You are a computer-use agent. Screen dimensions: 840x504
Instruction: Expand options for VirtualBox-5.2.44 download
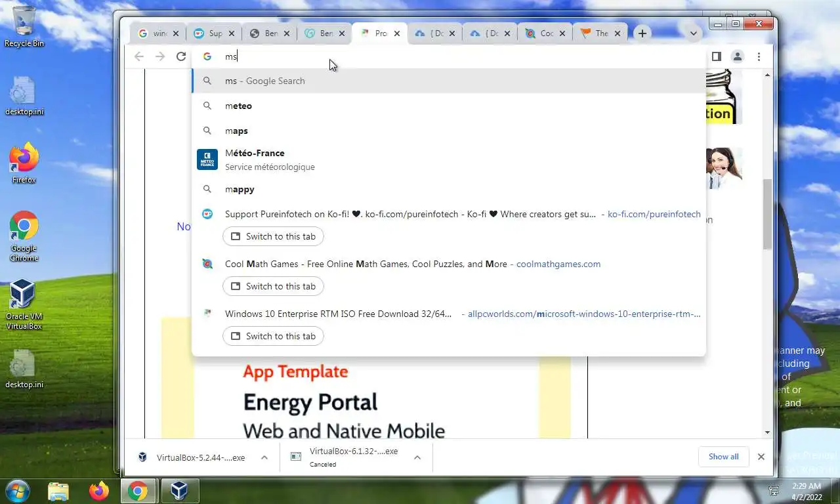pos(264,457)
